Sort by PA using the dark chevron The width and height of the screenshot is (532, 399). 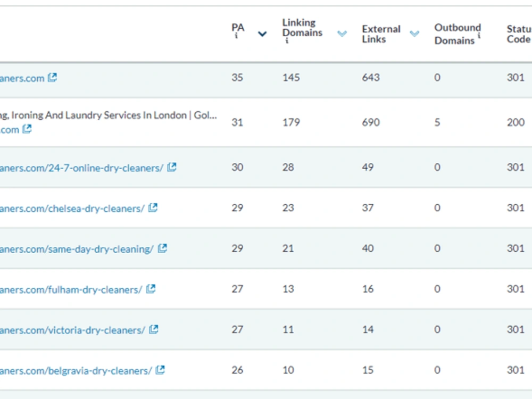click(x=262, y=34)
